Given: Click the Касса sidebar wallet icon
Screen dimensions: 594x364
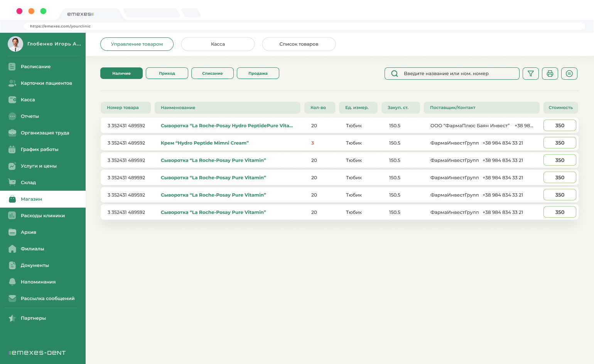Looking at the screenshot, I should pyautogui.click(x=12, y=100).
